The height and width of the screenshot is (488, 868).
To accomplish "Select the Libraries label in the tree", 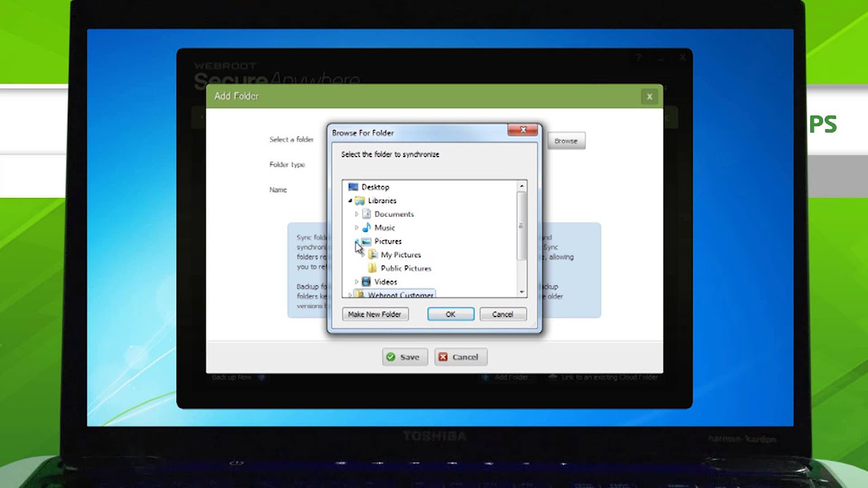I will tap(382, 201).
